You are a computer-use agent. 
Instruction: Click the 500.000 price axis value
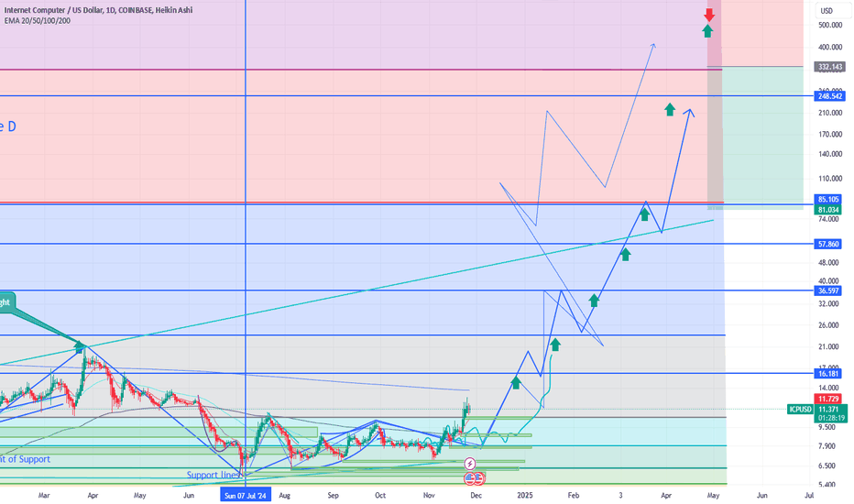click(x=830, y=25)
